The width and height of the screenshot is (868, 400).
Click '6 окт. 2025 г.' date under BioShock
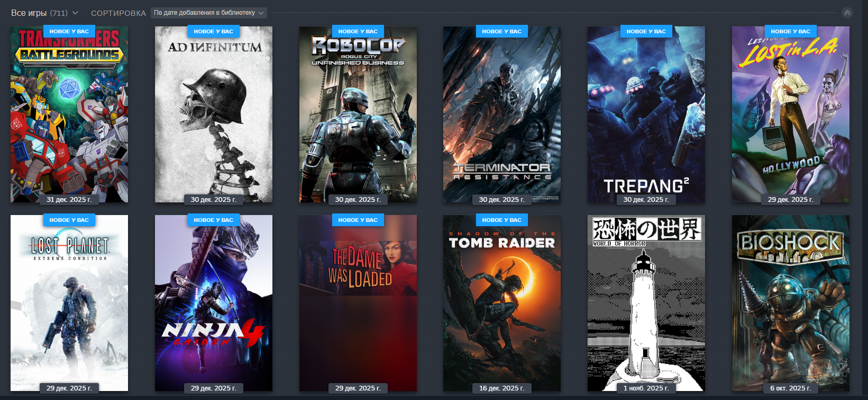[791, 388]
